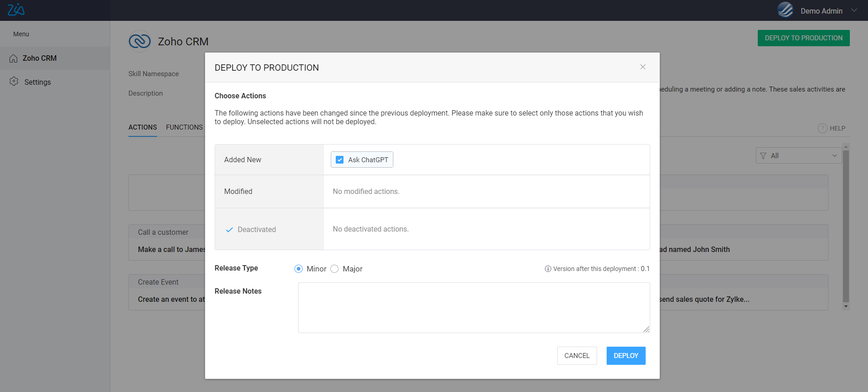Click the Zia logo in top bar
Screen dimensions: 868x392
tap(16, 10)
